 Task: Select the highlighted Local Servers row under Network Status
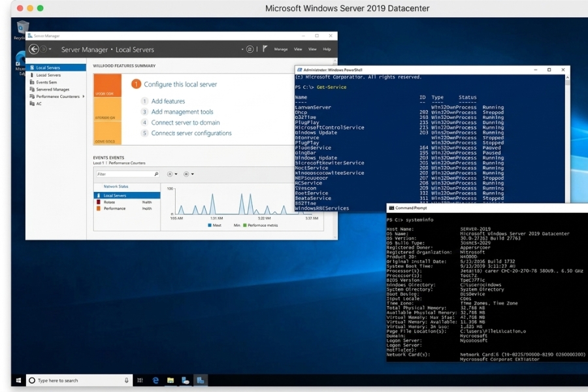(x=127, y=195)
